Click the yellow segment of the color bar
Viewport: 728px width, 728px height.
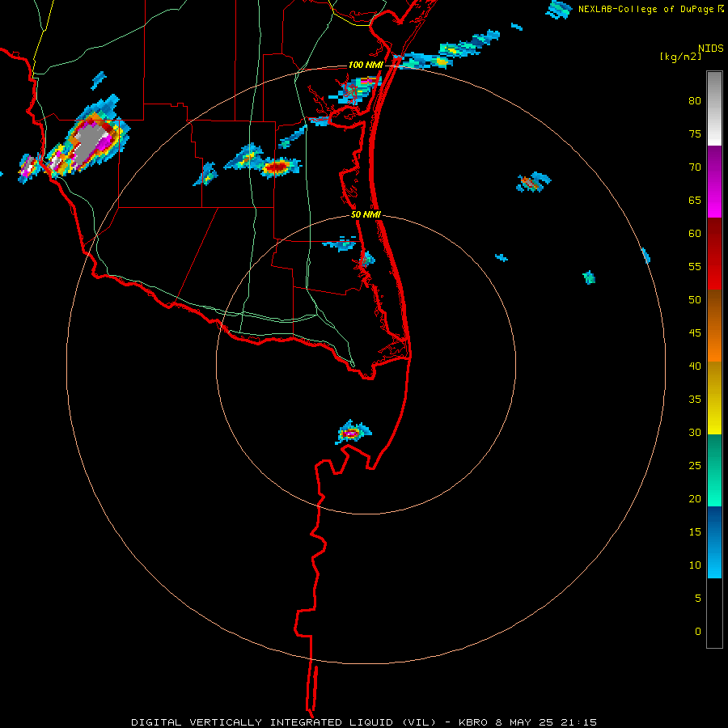(x=714, y=398)
